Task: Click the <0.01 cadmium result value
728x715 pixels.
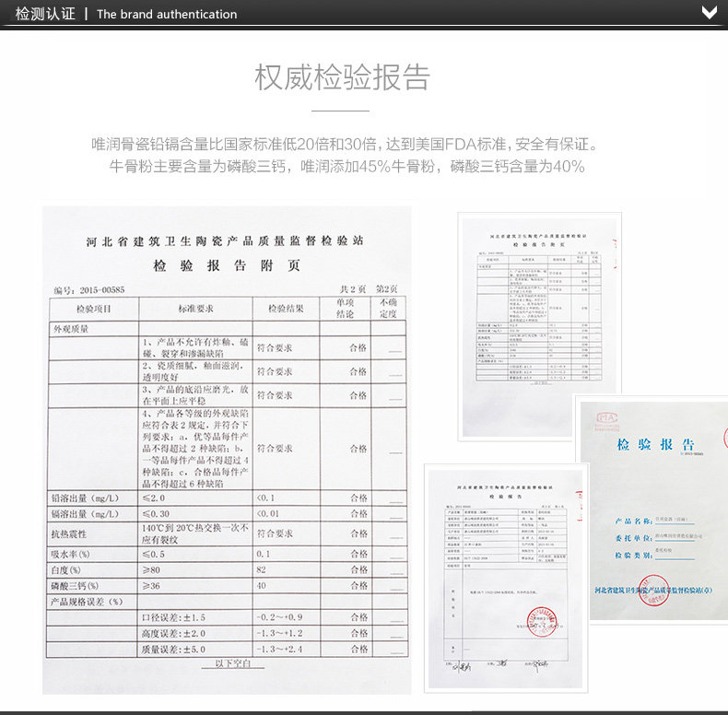Action: [x=268, y=514]
